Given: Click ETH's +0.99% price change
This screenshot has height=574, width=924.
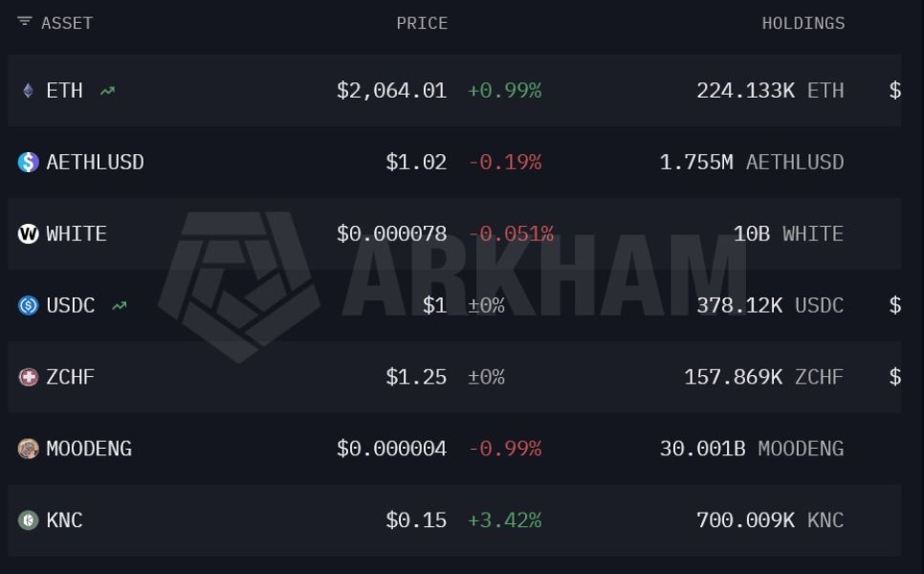Looking at the screenshot, I should 504,90.
